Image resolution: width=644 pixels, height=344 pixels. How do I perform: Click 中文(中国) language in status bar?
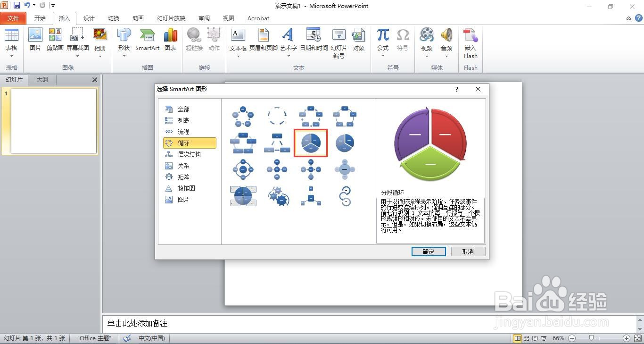point(152,338)
